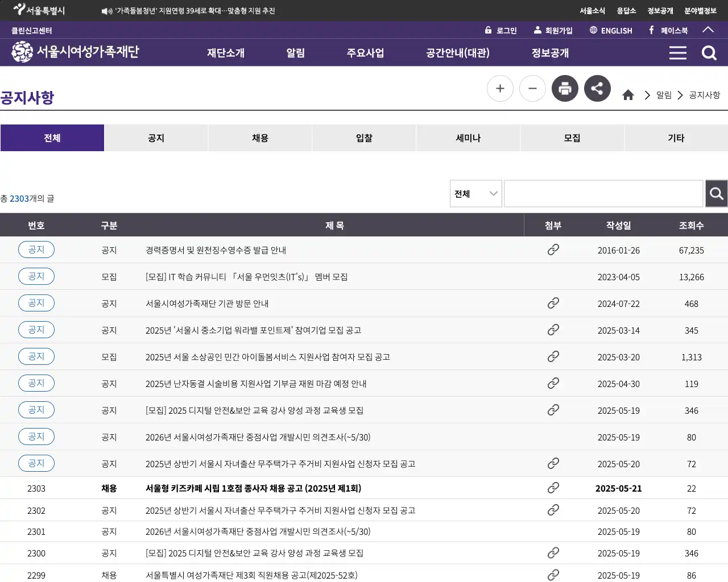Open the 서울형 키즈카페 시립 1호점 채용 공고
Viewport: 728px width, 582px height.
click(254, 488)
